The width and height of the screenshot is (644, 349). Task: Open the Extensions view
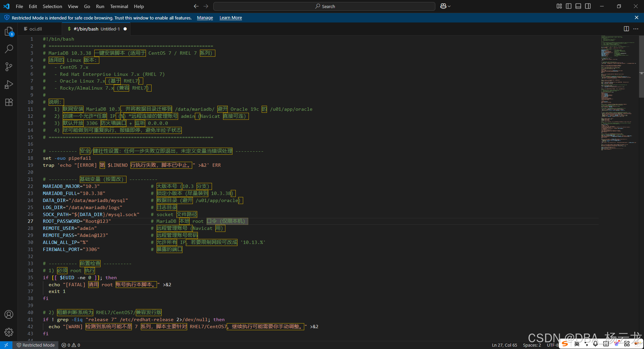[x=9, y=102]
